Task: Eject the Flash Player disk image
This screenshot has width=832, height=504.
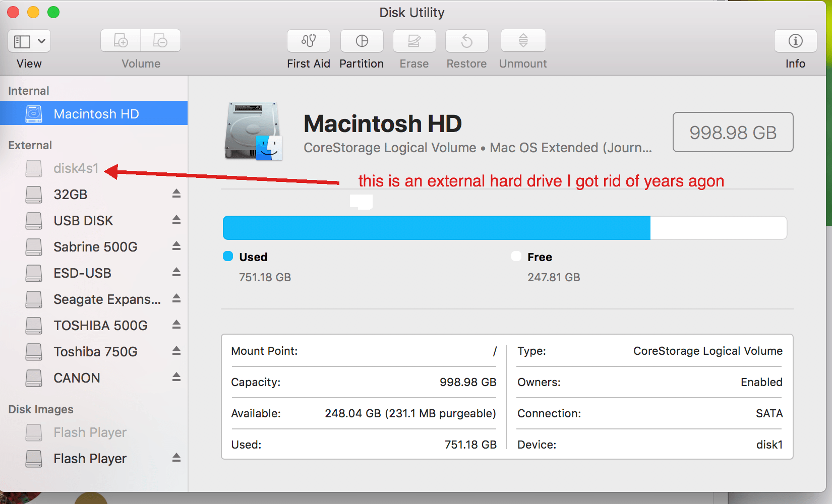Action: tap(176, 458)
